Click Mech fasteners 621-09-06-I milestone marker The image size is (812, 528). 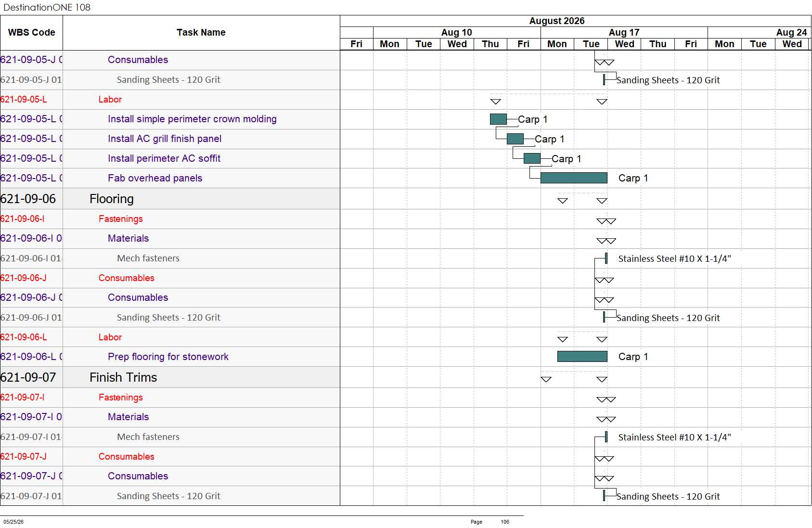tap(606, 258)
